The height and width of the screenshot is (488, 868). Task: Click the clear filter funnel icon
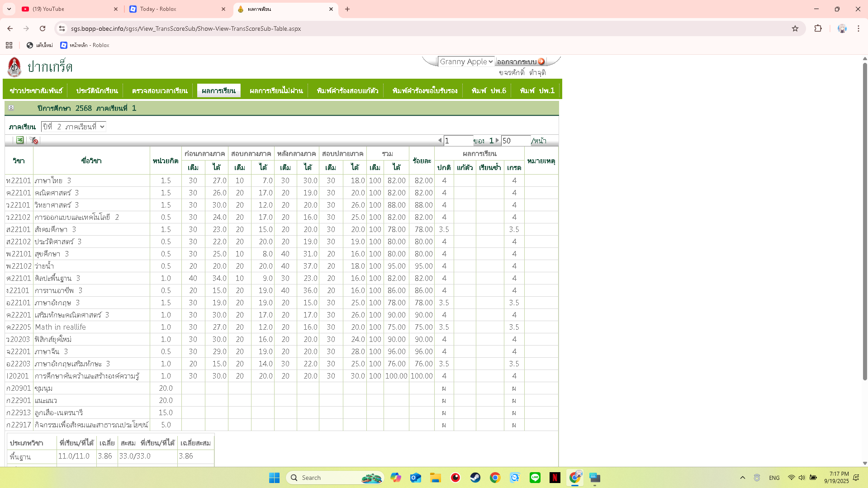point(34,140)
